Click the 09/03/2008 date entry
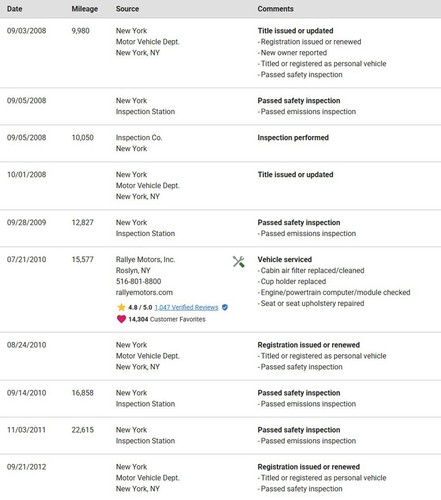The height and width of the screenshot is (500, 441). (27, 31)
